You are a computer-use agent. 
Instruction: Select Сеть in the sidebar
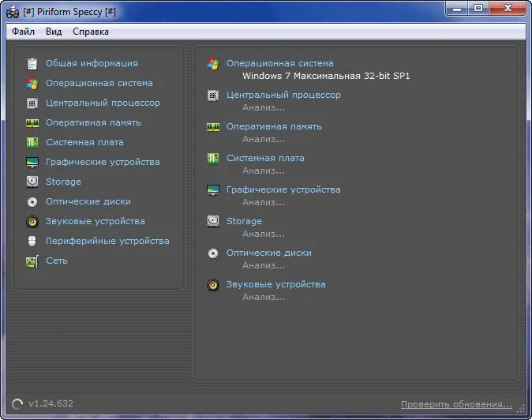(57, 261)
